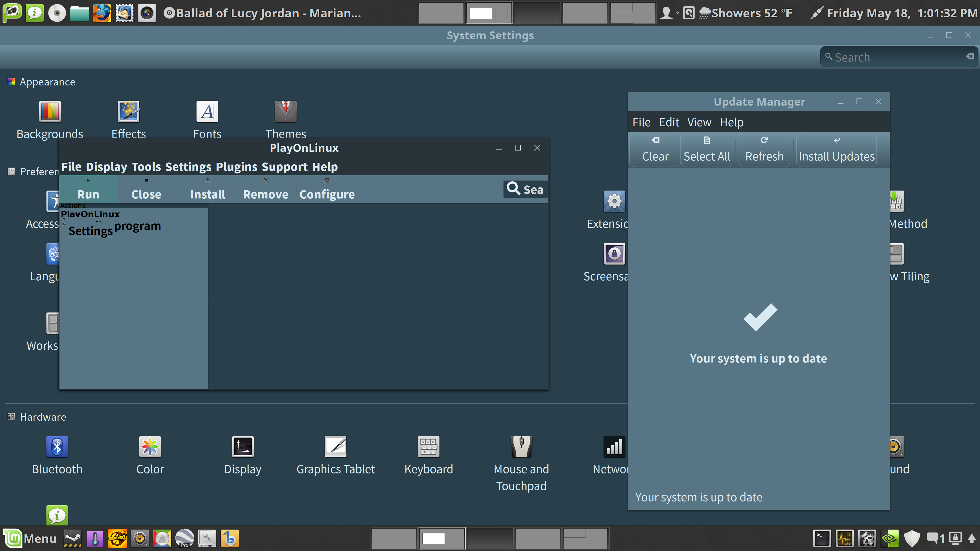Screen dimensions: 980x551
Task: Focus the PlayOnLinux search field
Action: click(525, 189)
